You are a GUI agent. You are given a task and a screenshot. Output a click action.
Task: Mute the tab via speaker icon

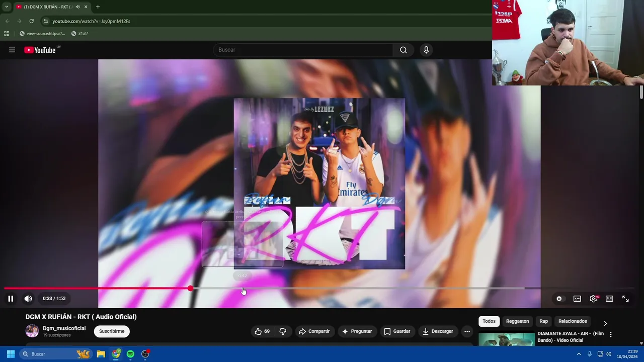click(77, 7)
